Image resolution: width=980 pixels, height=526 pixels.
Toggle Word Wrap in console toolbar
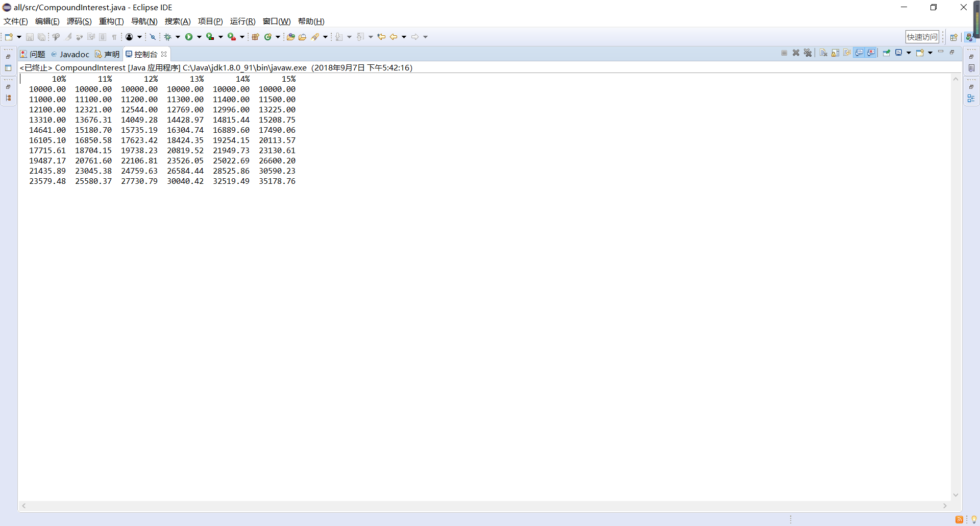click(x=847, y=53)
